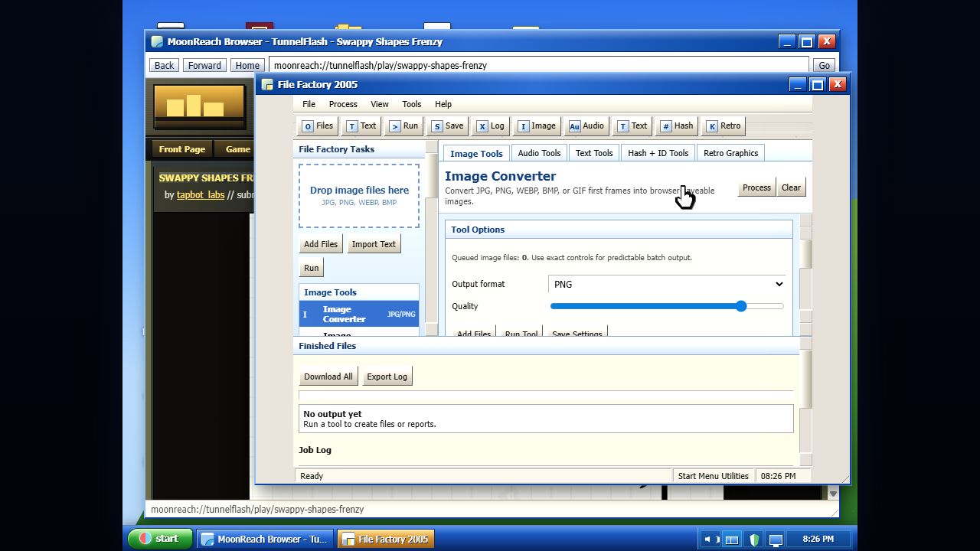
Task: Click the monitor icon in system tray
Action: point(776,540)
